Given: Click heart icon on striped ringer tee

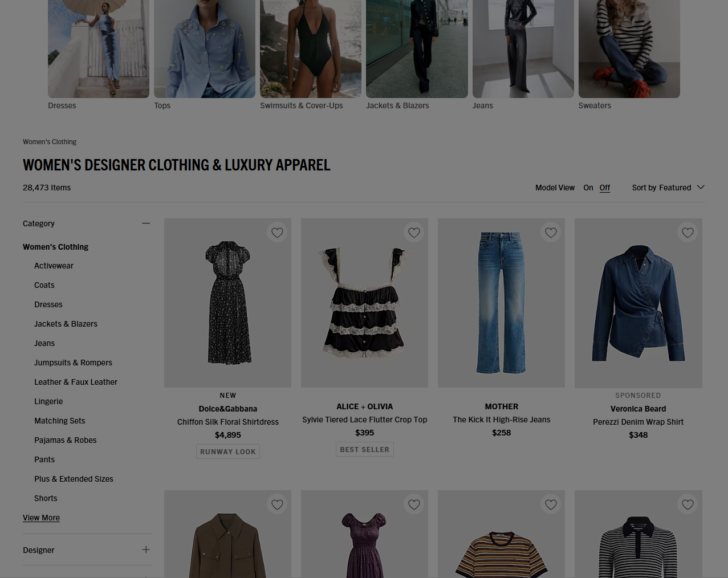Looking at the screenshot, I should [551, 504].
